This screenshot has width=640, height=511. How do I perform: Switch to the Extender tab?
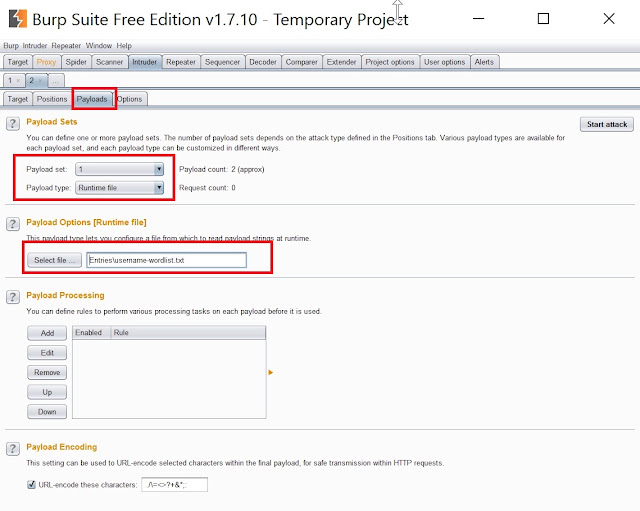point(341,62)
